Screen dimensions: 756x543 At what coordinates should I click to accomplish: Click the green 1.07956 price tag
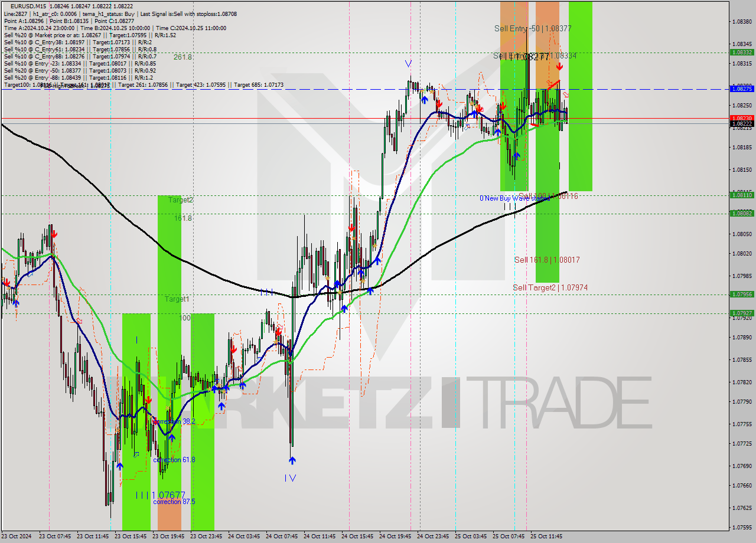click(742, 294)
